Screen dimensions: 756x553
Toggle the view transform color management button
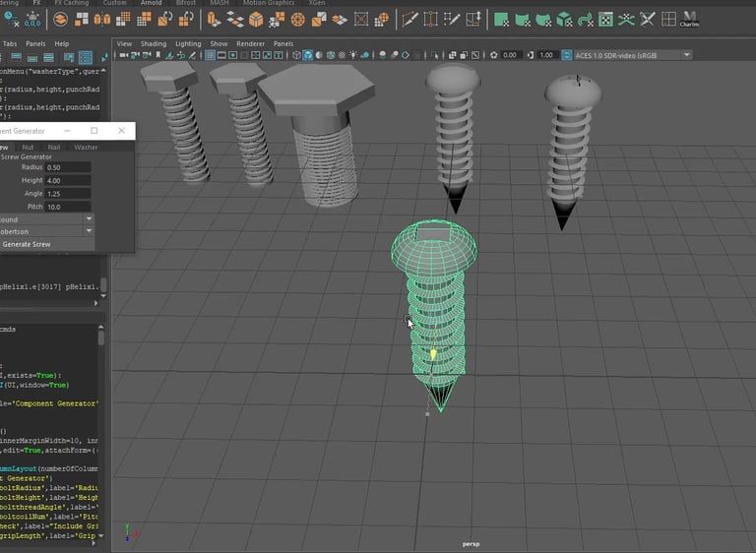pos(567,55)
